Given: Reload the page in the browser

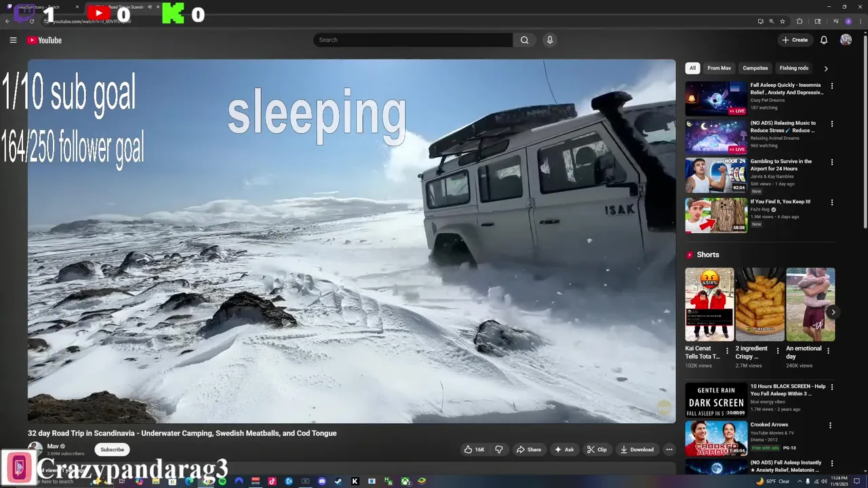Looking at the screenshot, I should (32, 21).
